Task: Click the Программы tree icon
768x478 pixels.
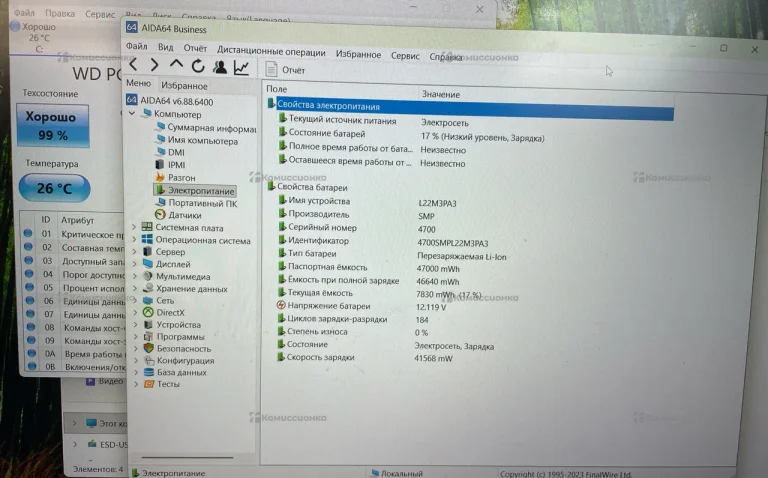Action: point(148,336)
